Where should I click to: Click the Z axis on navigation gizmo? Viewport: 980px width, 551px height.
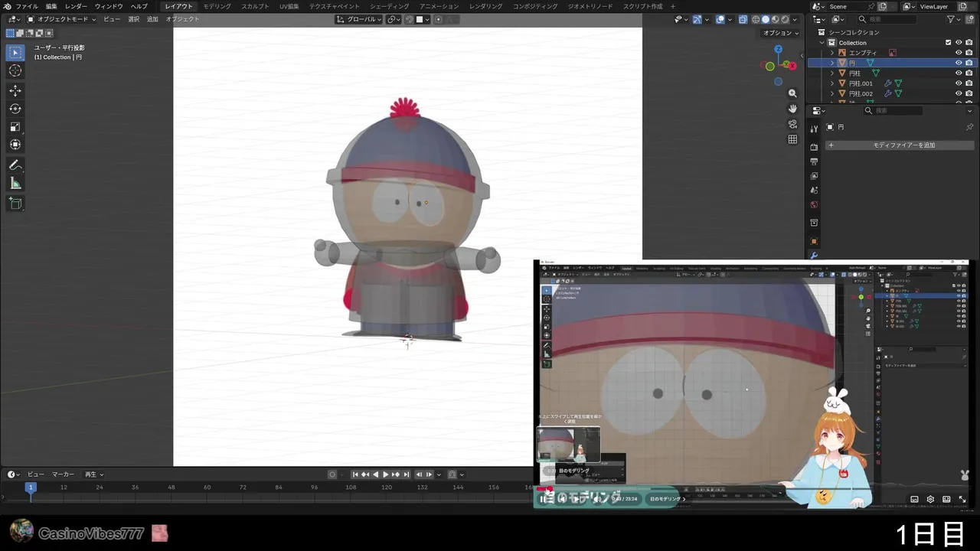(x=778, y=49)
